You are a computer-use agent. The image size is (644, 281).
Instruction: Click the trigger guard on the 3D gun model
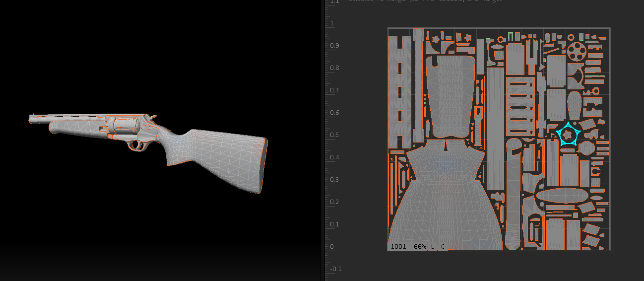[136, 145]
